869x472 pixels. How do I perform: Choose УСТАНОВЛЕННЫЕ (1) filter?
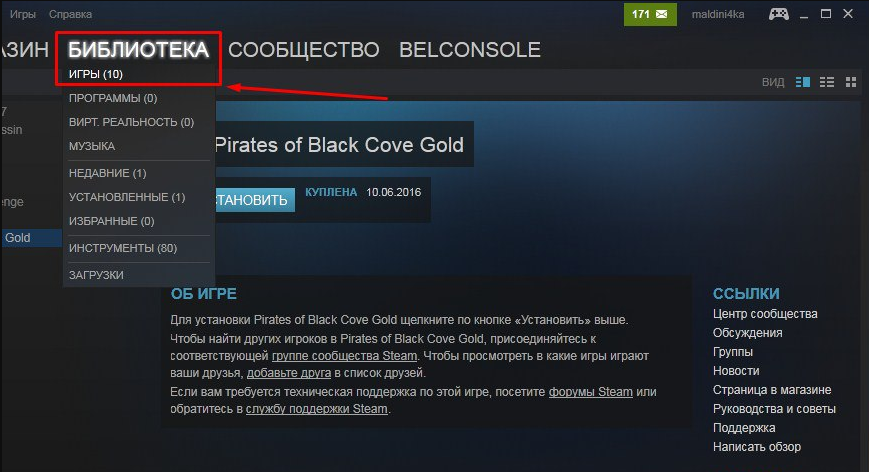pos(127,197)
